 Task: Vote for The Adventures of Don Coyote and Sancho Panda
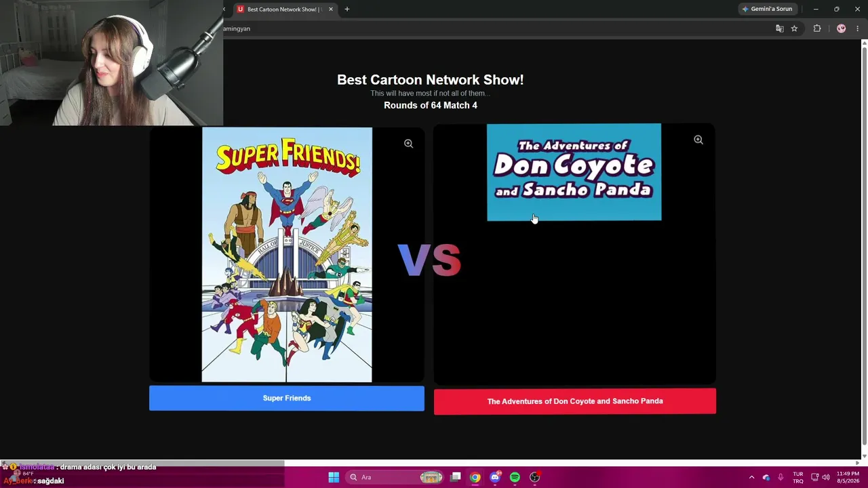575,401
